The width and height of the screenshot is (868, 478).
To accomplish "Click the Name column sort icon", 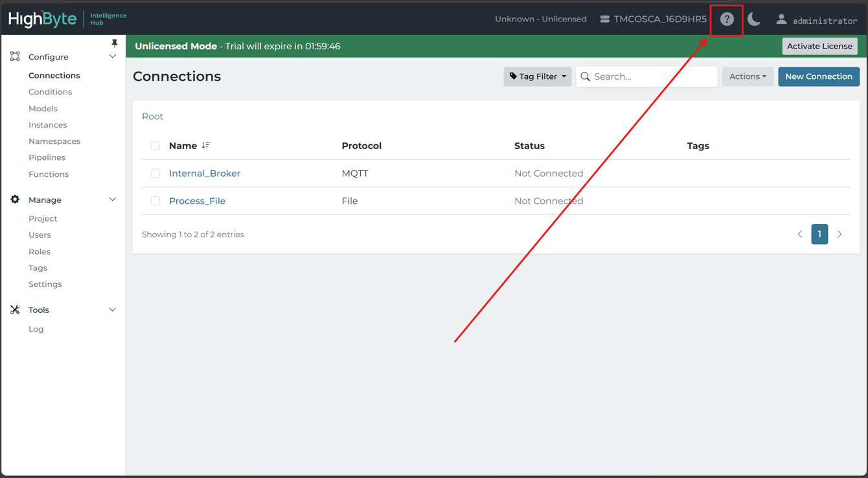I will [x=206, y=146].
